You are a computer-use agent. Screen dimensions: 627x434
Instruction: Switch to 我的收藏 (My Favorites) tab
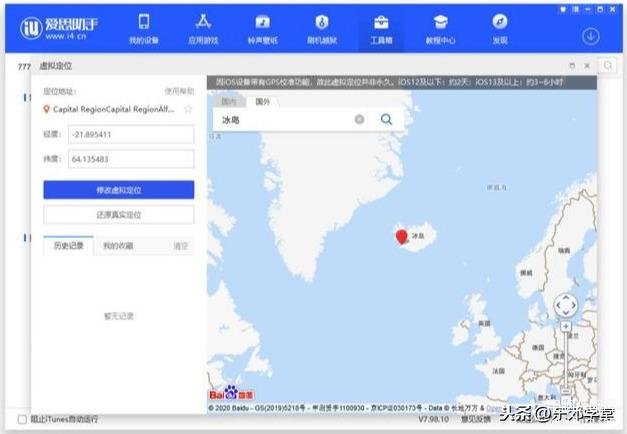(119, 245)
